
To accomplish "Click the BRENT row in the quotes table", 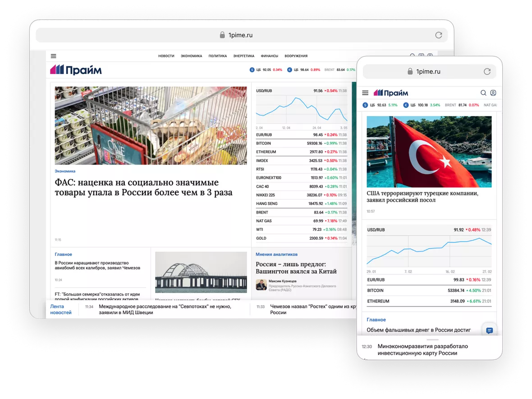I will [302, 212].
